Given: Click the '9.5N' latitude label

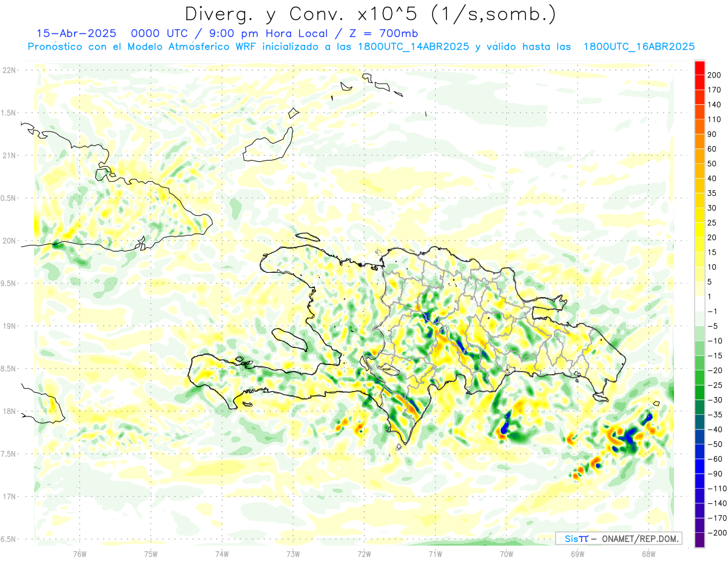Looking at the screenshot, I should pyautogui.click(x=8, y=283).
